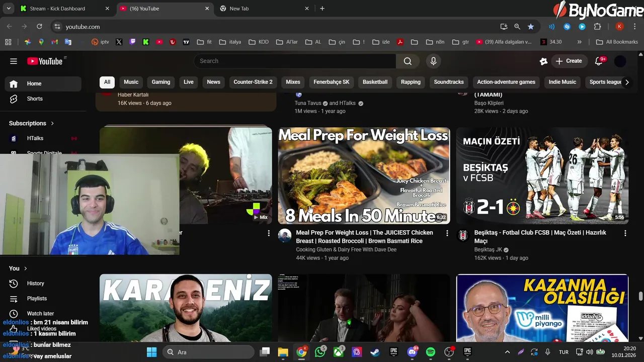Expand the Subscriptions section

[x=32, y=123]
